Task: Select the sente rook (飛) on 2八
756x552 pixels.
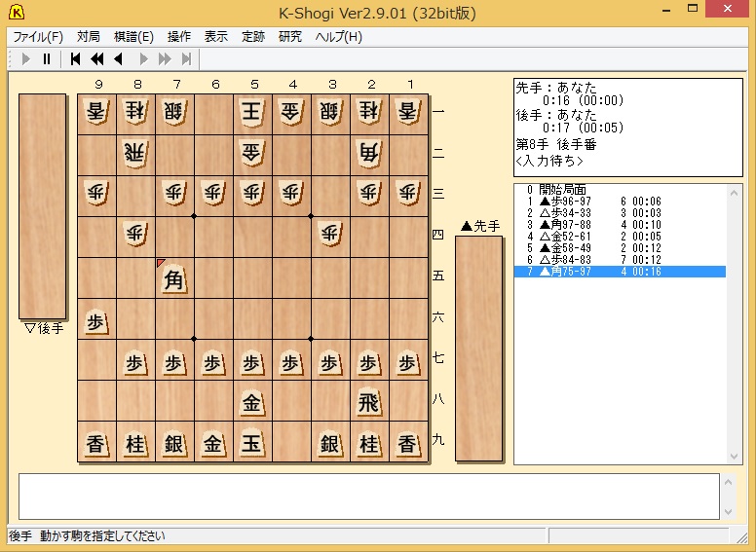Action: 369,401
